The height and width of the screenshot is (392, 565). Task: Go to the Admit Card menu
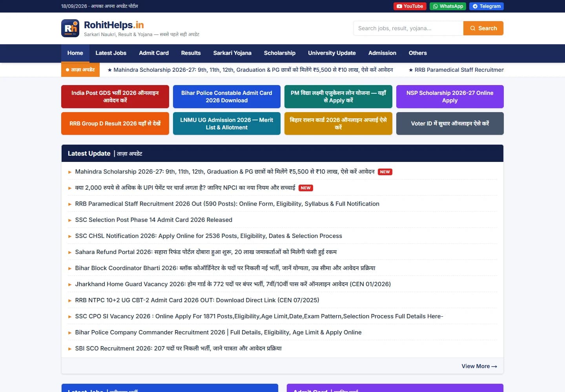[x=154, y=53]
